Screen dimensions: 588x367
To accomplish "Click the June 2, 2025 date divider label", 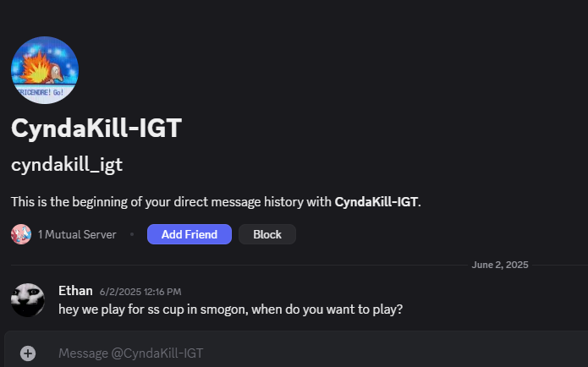I will pyautogui.click(x=500, y=265).
